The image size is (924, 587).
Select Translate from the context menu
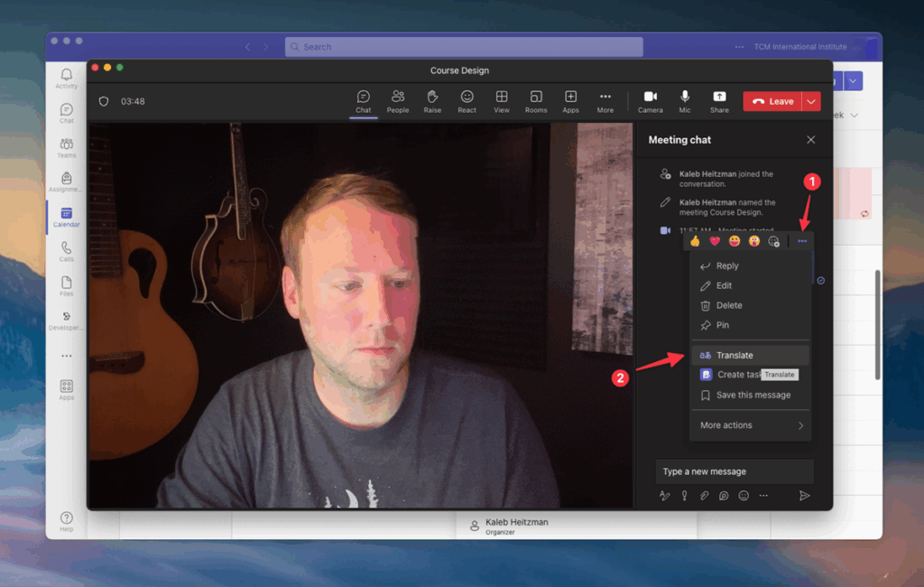735,355
